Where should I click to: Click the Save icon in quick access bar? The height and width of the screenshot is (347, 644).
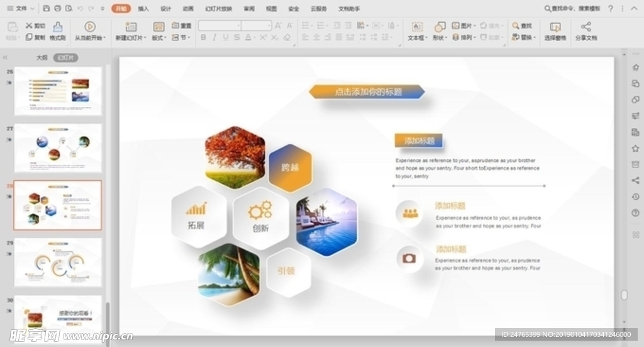[47, 8]
